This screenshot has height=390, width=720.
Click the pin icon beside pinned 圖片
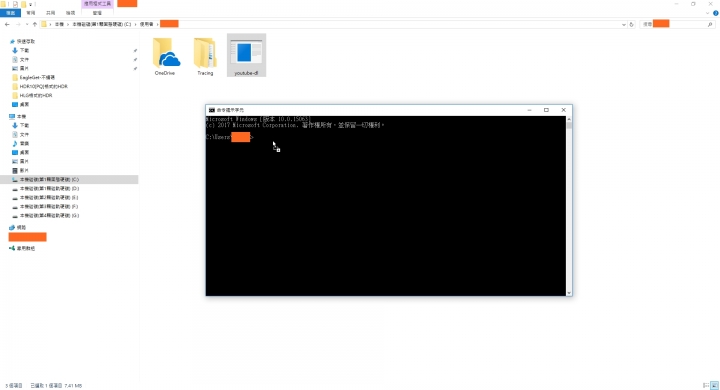tap(135, 68)
